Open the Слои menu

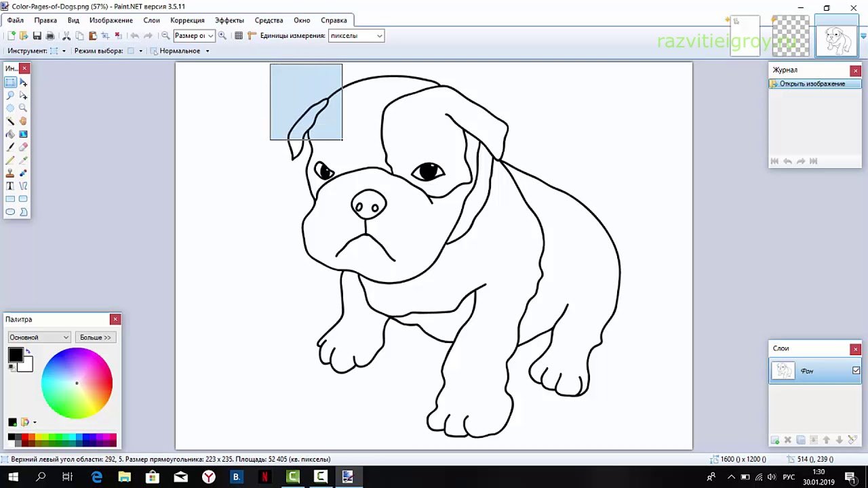pos(151,20)
